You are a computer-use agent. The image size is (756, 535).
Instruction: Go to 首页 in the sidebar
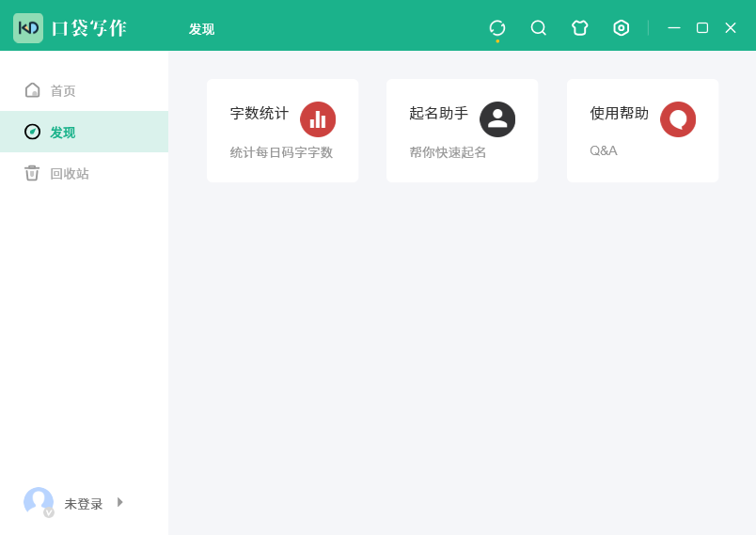click(84, 90)
